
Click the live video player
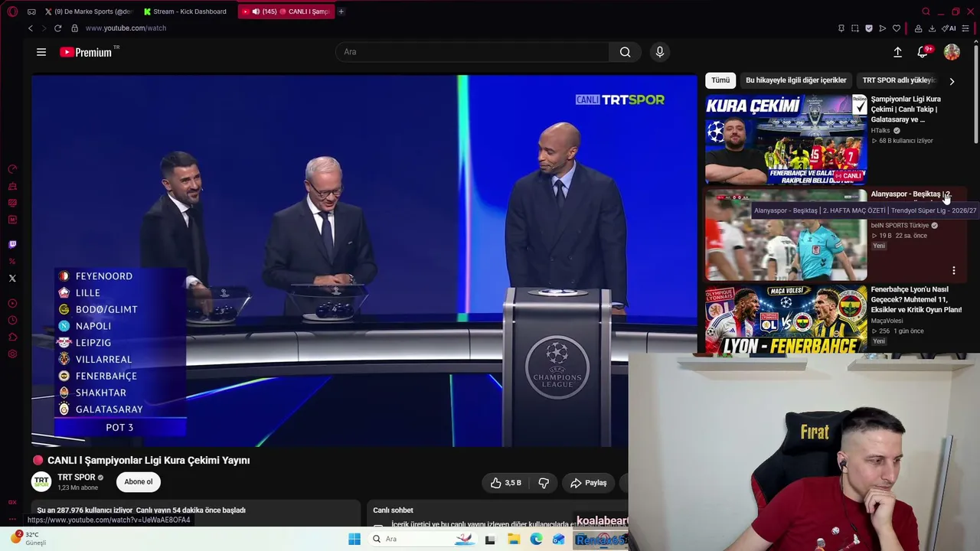point(364,260)
